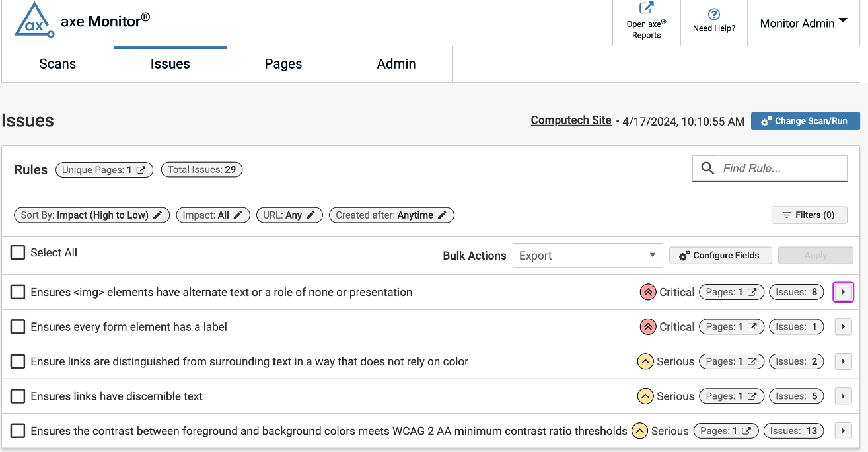Focus the Find Rule search field
This screenshot has width=868, height=452.
click(x=770, y=169)
